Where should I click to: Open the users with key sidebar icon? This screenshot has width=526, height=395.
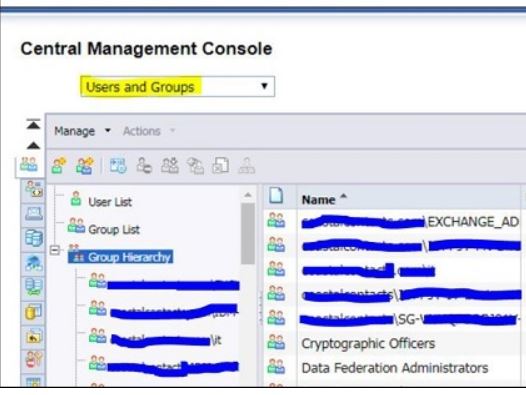34,359
